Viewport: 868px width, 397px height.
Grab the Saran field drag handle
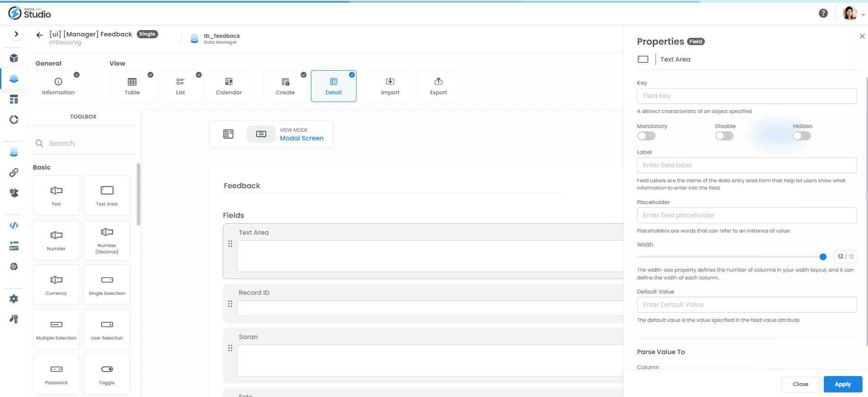(x=230, y=348)
